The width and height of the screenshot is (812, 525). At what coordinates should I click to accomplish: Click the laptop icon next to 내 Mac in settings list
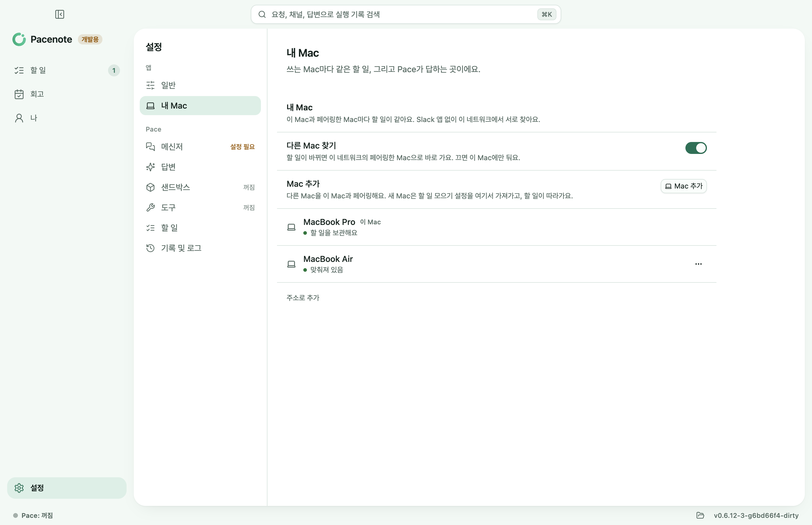[x=150, y=106]
